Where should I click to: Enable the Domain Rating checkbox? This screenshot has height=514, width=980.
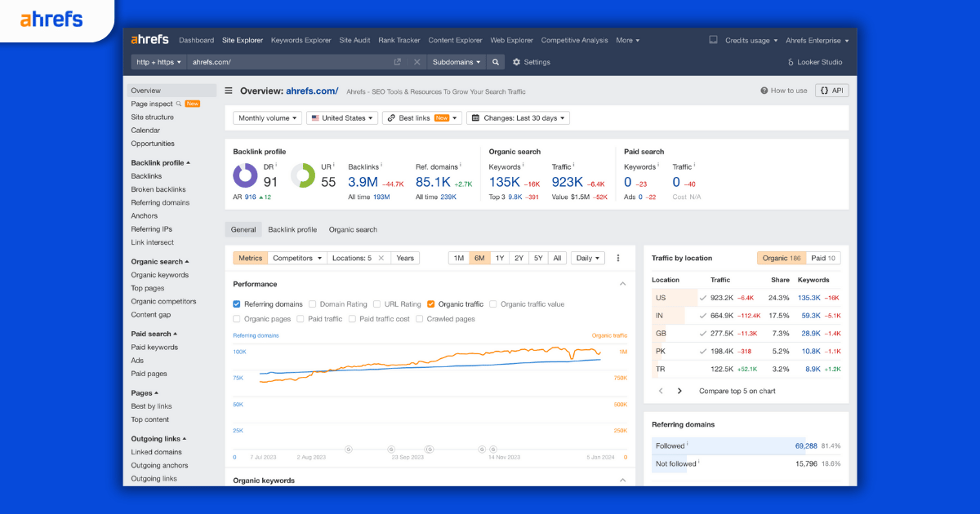click(312, 304)
